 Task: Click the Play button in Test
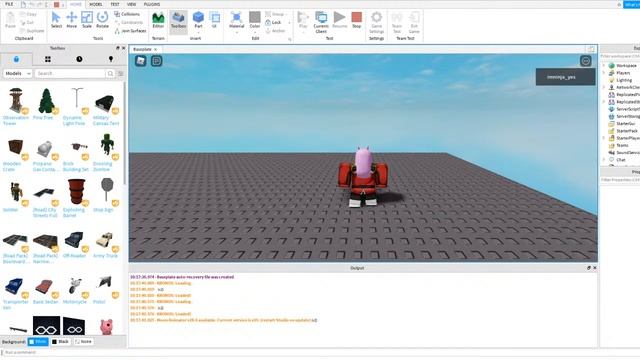pyautogui.click(x=303, y=20)
